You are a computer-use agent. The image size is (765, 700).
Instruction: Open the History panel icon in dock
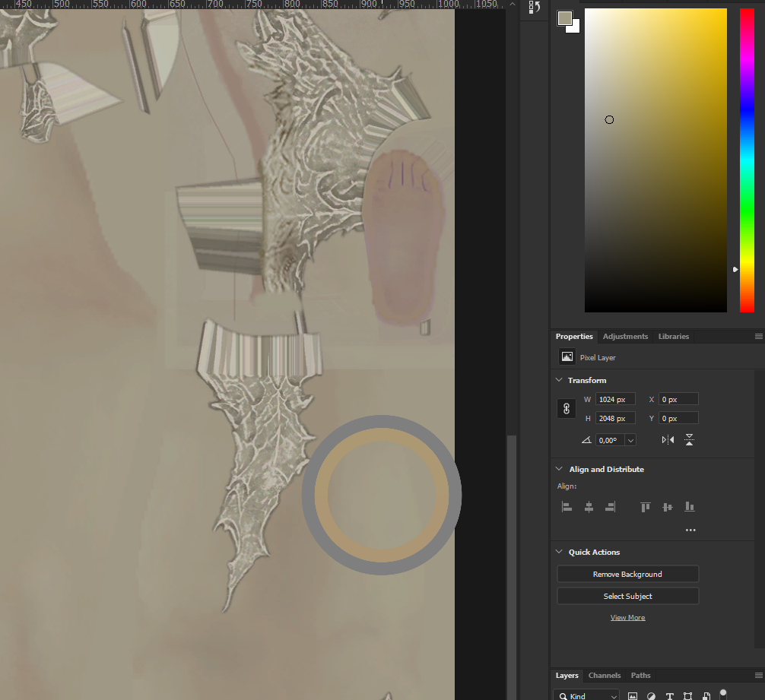[x=535, y=8]
